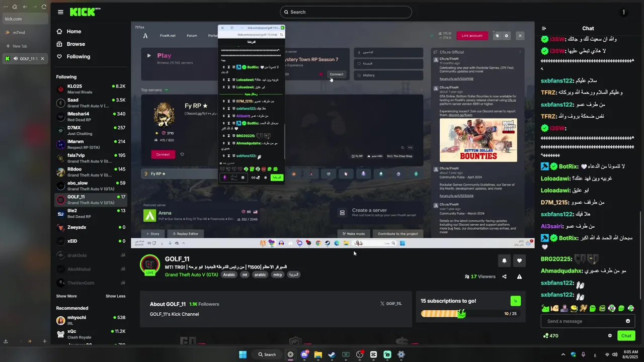644x362 pixels.
Task: Open emote picker in message box
Action: (x=627, y=321)
